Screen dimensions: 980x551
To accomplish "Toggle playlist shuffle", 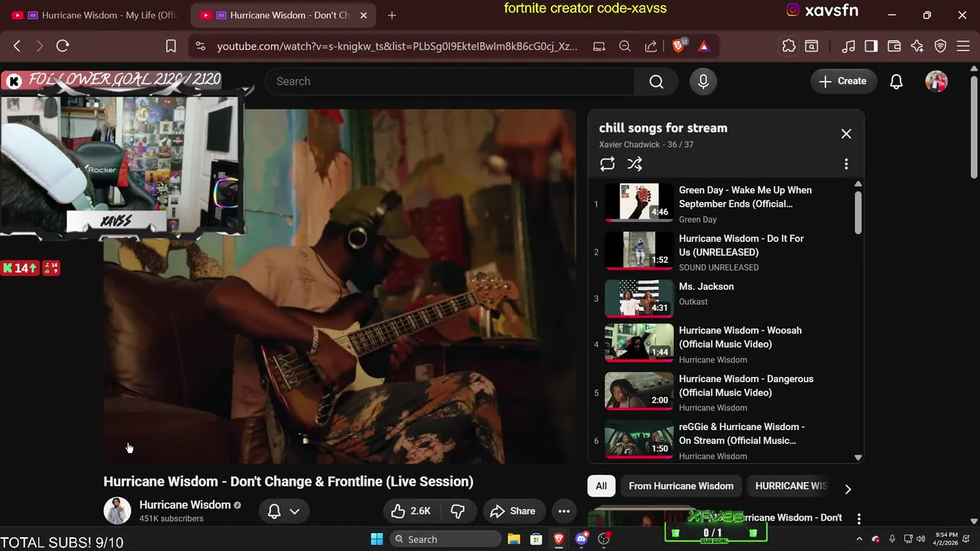I will tap(635, 164).
